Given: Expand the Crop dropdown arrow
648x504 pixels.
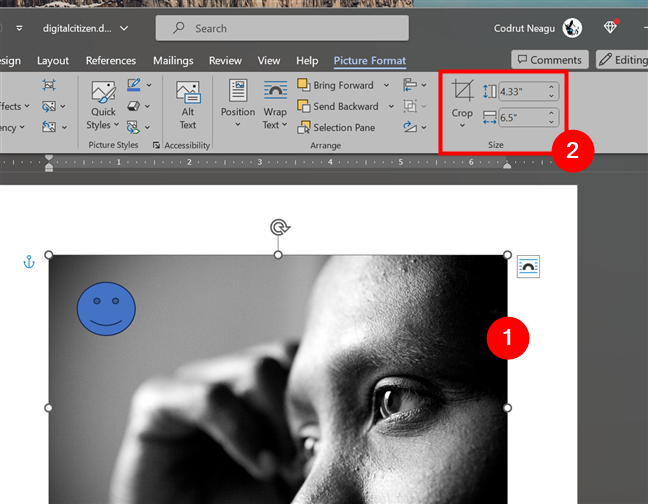Looking at the screenshot, I should [x=462, y=125].
